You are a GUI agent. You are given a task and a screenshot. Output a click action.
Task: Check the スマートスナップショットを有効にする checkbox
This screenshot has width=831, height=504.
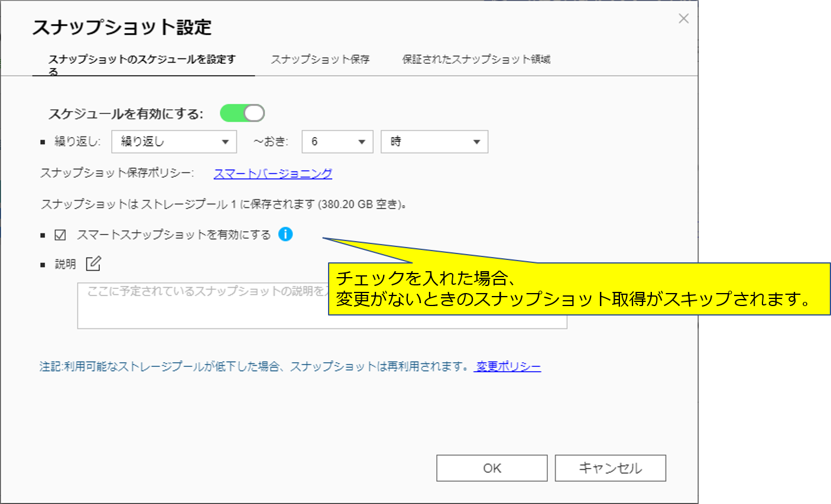coord(60,235)
